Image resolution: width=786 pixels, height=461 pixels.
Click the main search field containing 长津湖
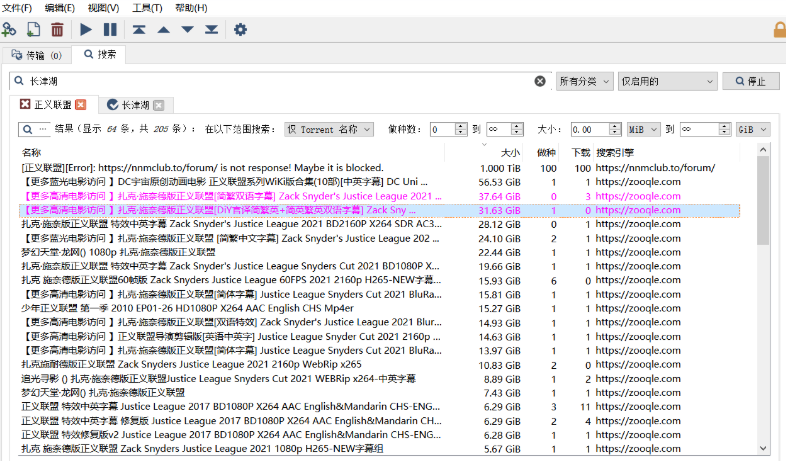(x=278, y=81)
